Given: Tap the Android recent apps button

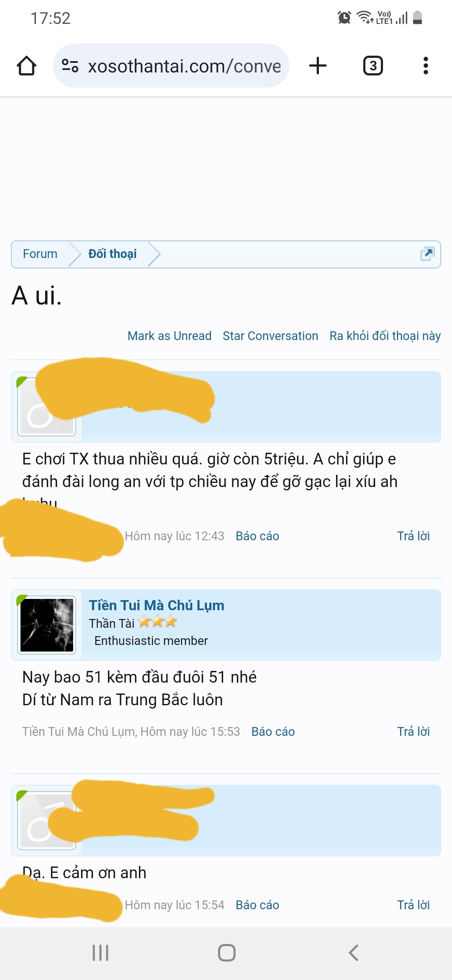Looking at the screenshot, I should [x=100, y=953].
